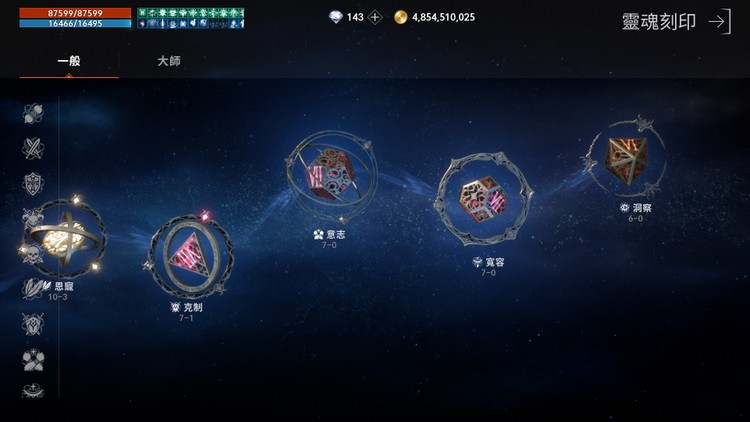This screenshot has height=422, width=750.
Task: Add diamonds using the plus icon
Action: pos(375,18)
